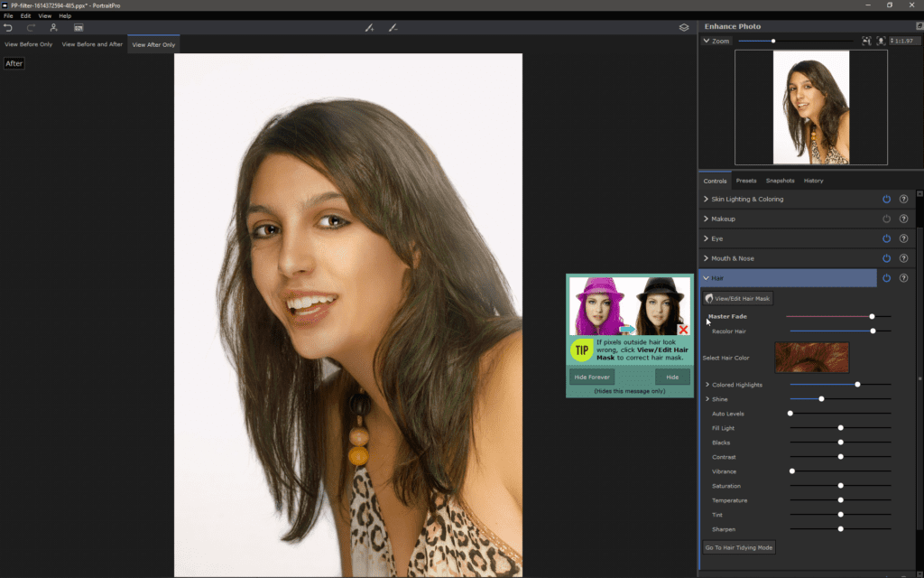This screenshot has height=578, width=924.
Task: Click the image toolbar icon next to add person
Action: click(x=79, y=28)
